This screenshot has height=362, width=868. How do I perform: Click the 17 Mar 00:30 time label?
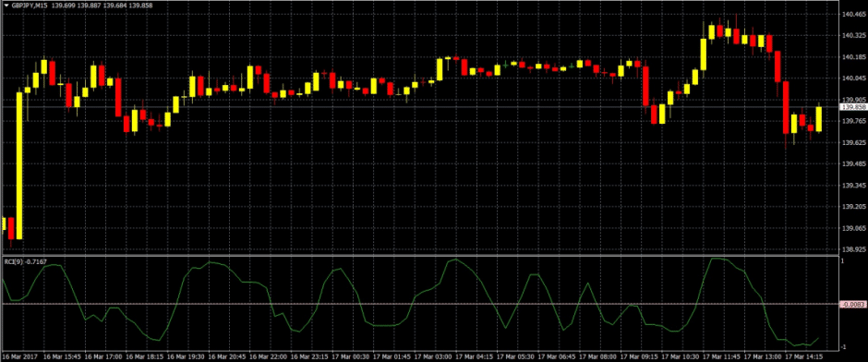(350, 357)
